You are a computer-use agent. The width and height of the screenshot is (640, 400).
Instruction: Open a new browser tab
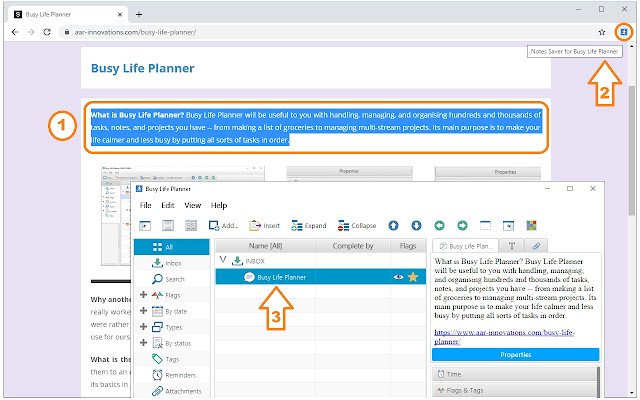(139, 14)
